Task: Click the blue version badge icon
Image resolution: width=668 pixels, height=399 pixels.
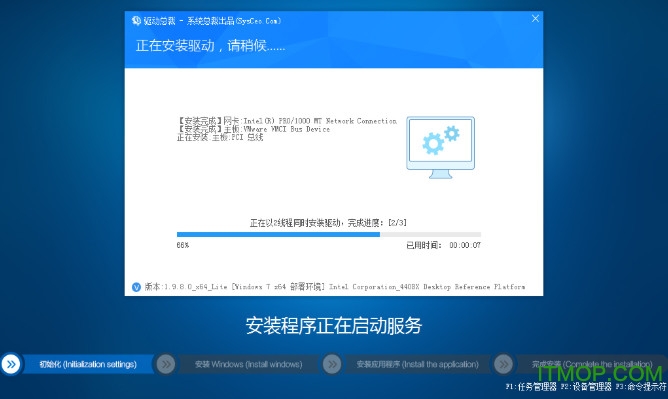Action: tap(136, 287)
